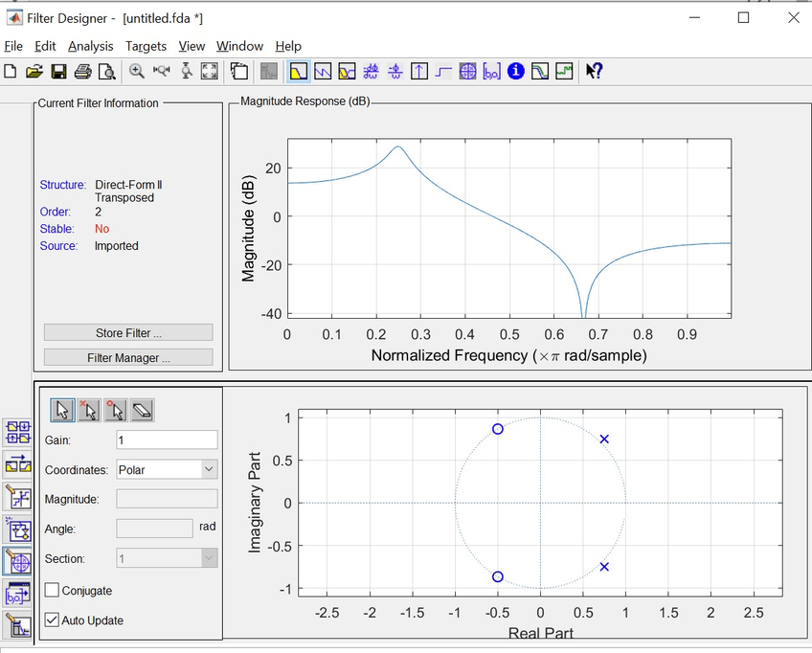The height and width of the screenshot is (653, 812).
Task: Click the Store Filter button
Action: pos(128,332)
